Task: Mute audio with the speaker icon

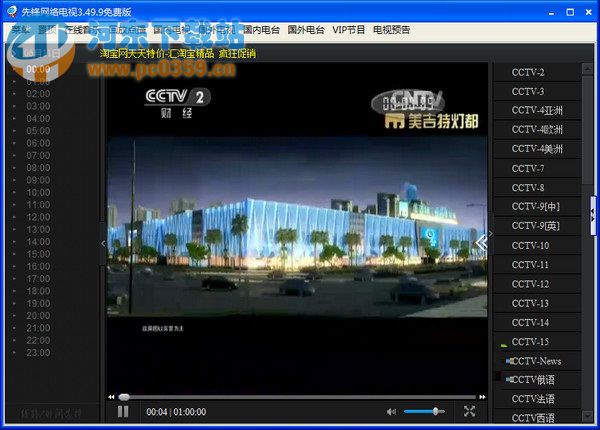Action: 391,412
